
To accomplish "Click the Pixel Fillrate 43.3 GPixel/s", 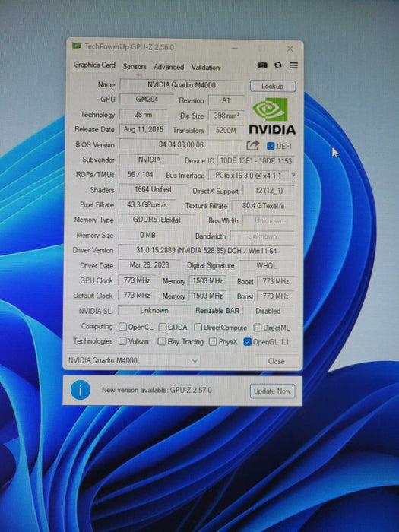I will point(147,204).
